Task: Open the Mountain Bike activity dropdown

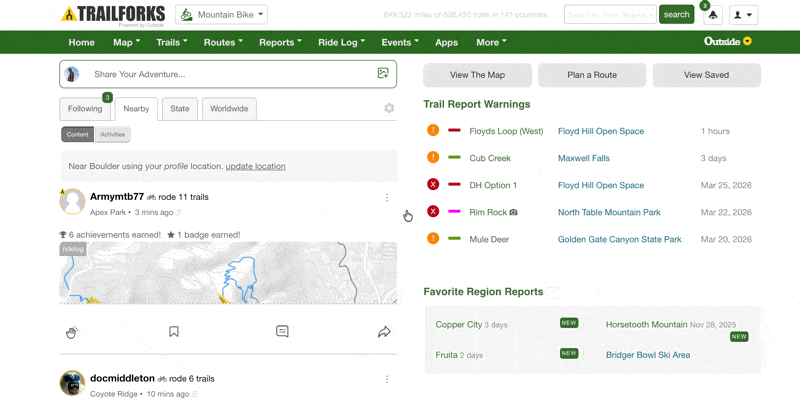Action: [x=221, y=15]
